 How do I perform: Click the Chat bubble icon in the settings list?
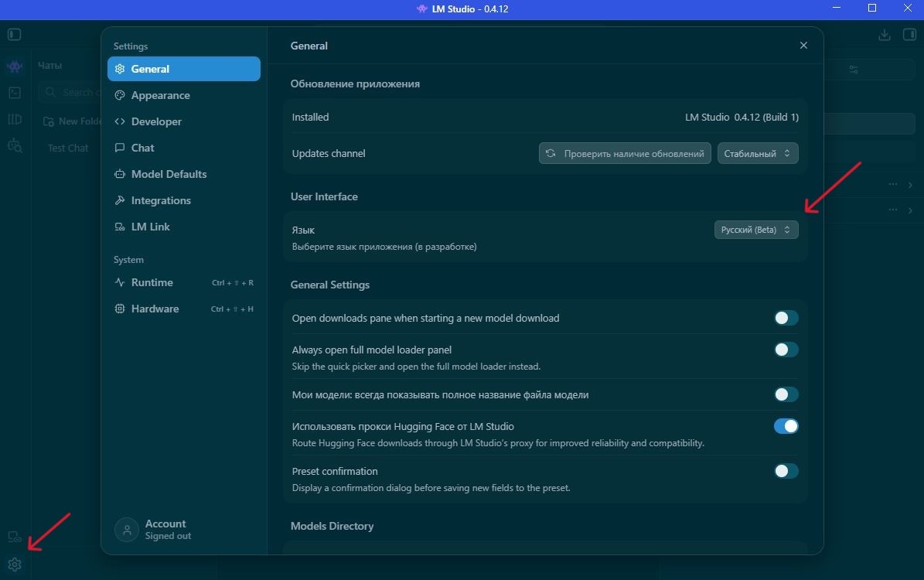coord(120,148)
